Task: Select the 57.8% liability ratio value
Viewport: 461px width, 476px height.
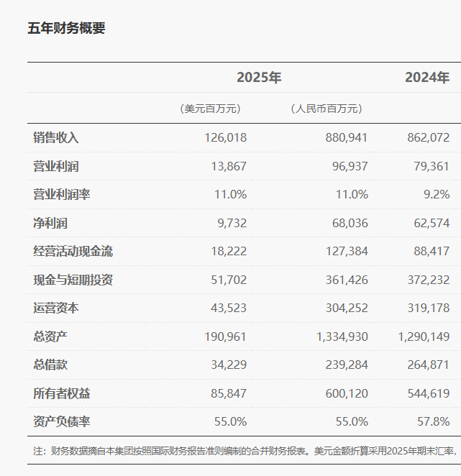Action: pos(434,421)
